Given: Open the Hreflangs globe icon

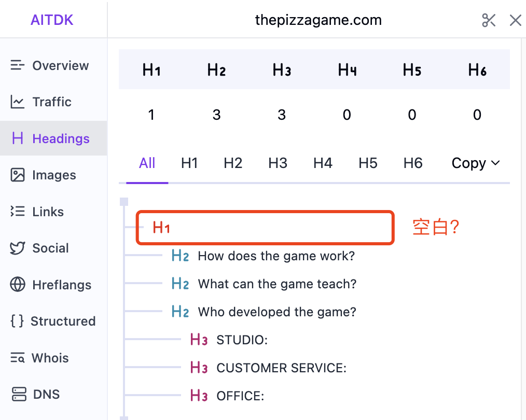Looking at the screenshot, I should 18,285.
